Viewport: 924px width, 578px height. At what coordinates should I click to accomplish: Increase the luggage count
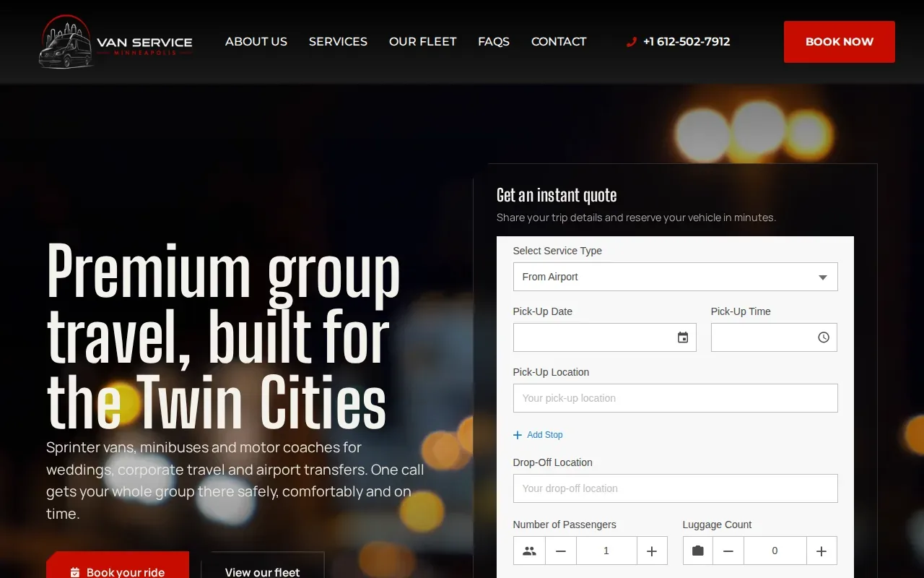tap(821, 551)
